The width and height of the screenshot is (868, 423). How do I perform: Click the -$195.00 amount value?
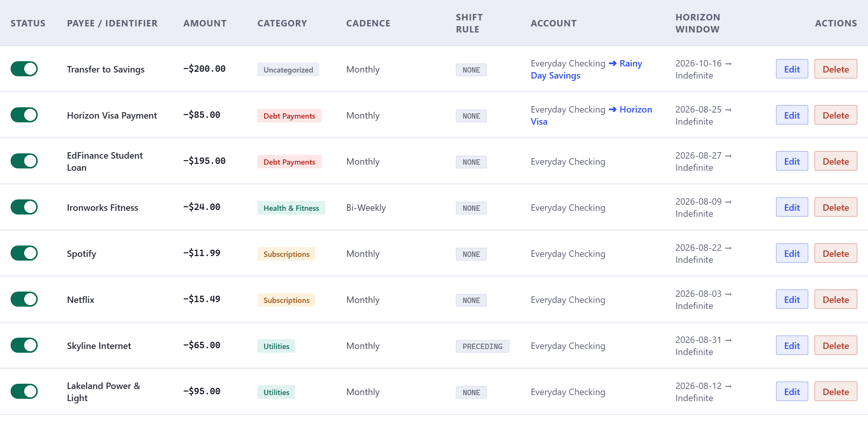[x=204, y=161]
